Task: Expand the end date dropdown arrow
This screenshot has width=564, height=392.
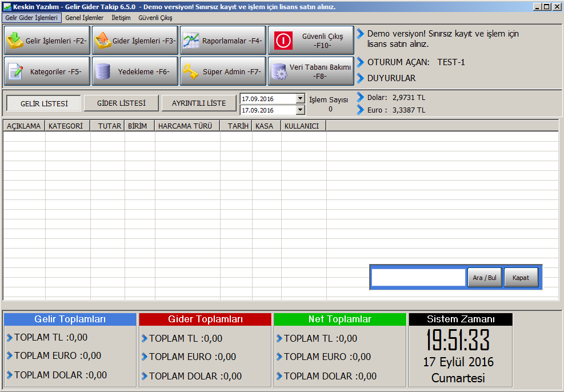Action: (301, 110)
